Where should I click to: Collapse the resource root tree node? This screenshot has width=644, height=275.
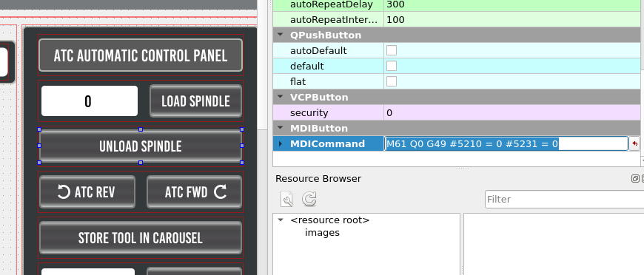tap(281, 220)
